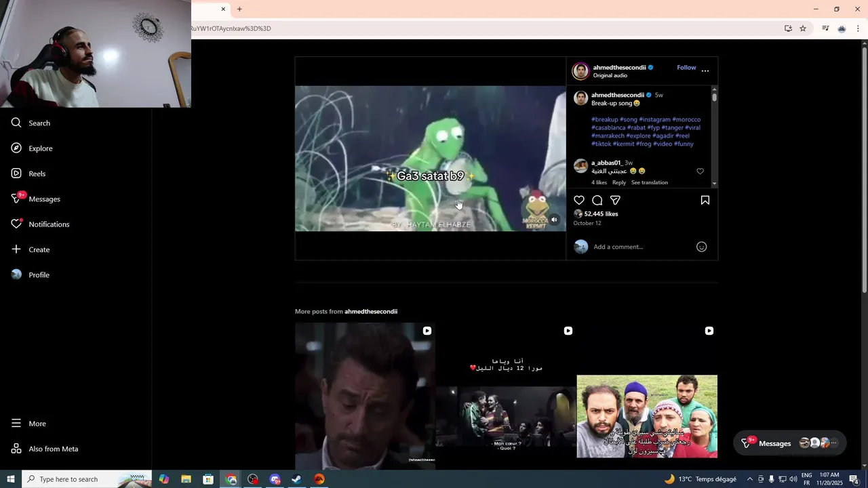Image resolution: width=868 pixels, height=488 pixels.
Task: Click the Kermit video player
Action: pos(430,158)
